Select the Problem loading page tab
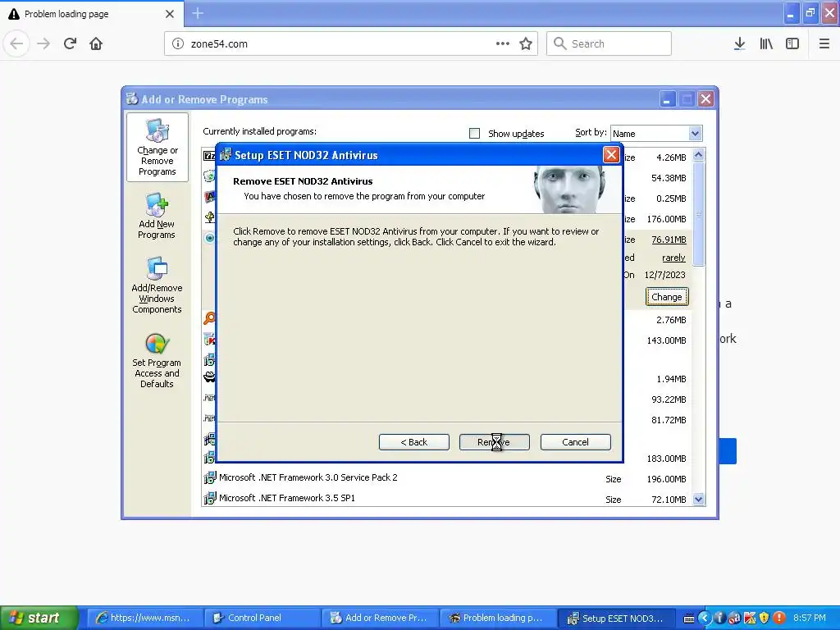This screenshot has width=840, height=630. point(92,14)
